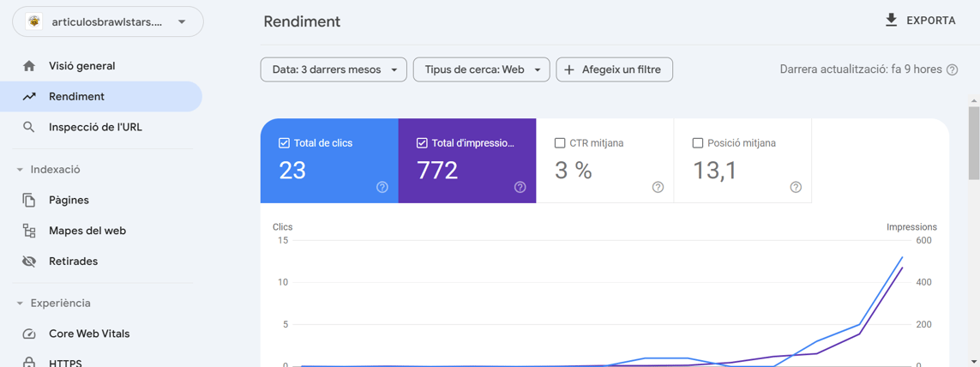The height and width of the screenshot is (367, 980).
Task: Click the Impressions axis label
Action: click(912, 227)
